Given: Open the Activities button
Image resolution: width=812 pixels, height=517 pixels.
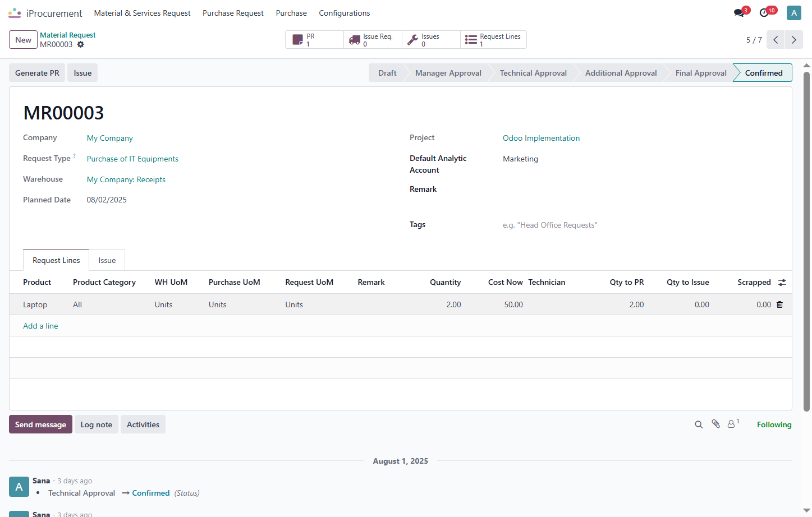Looking at the screenshot, I should pos(143,424).
